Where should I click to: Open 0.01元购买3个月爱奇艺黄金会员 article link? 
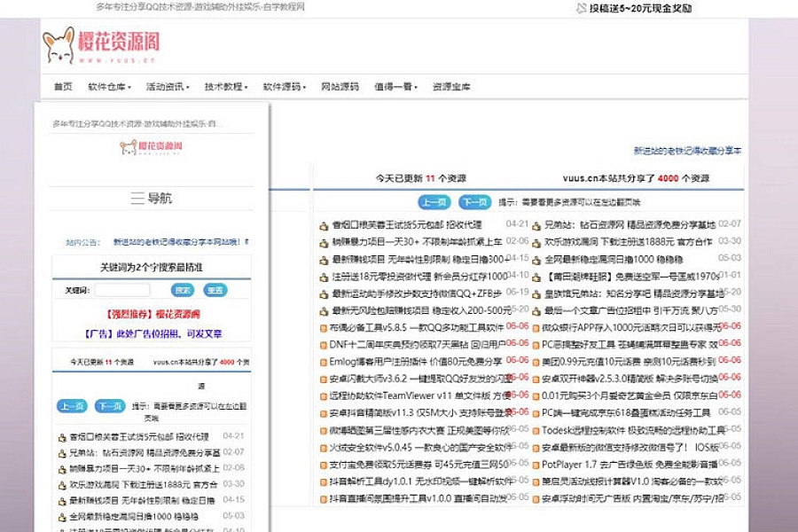pos(630,395)
